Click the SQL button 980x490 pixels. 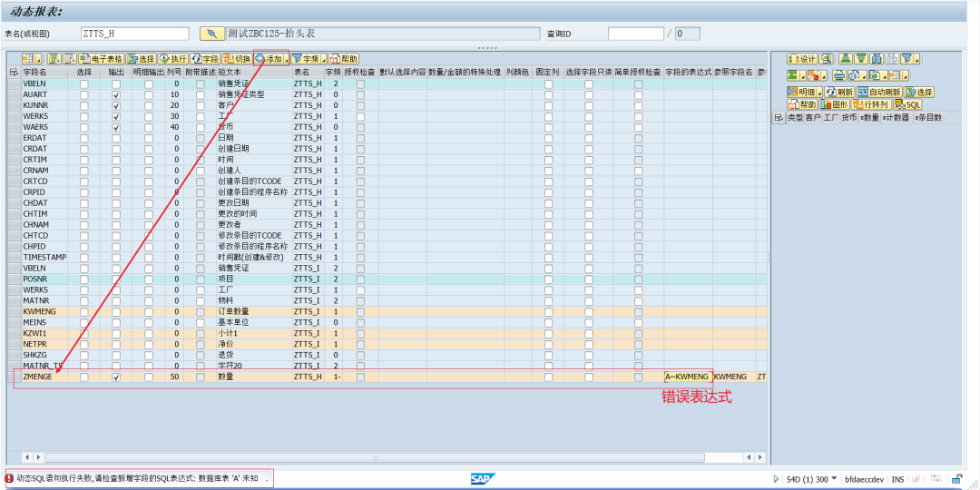point(907,104)
